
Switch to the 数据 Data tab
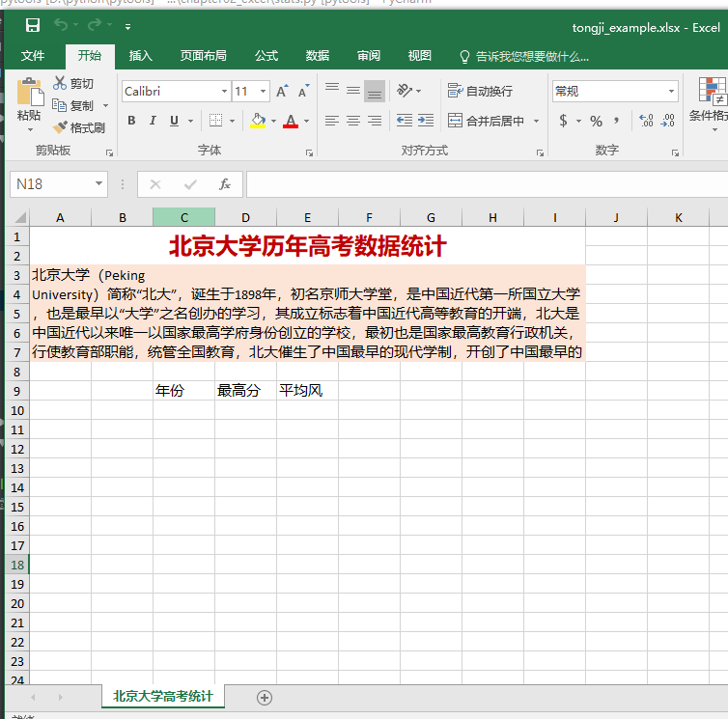(x=317, y=56)
